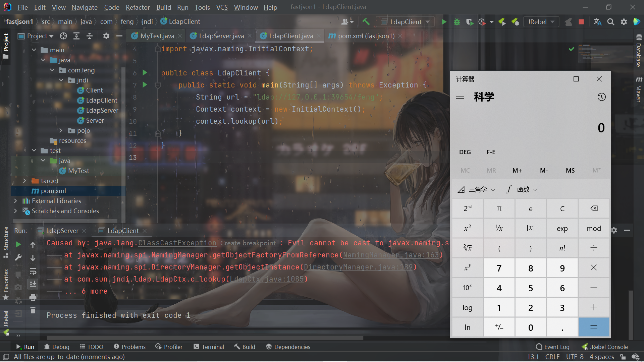Expand the External Libraries tree node

tap(15, 201)
